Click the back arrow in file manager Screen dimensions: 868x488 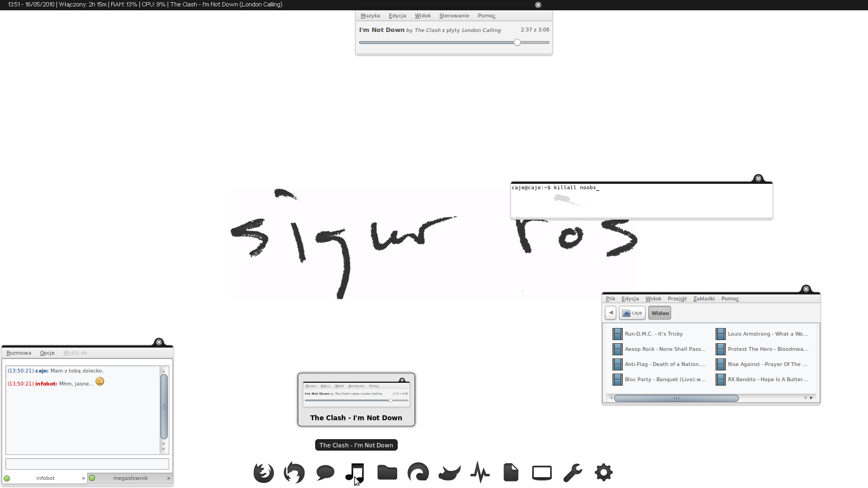611,313
